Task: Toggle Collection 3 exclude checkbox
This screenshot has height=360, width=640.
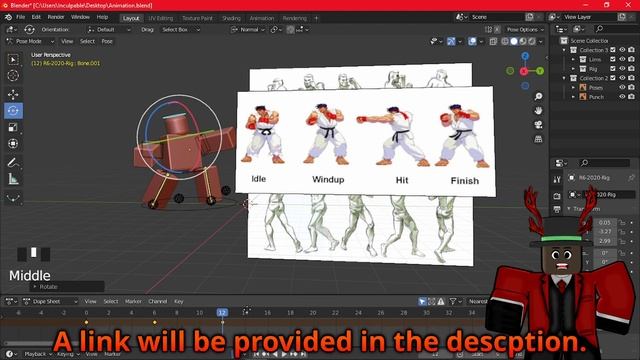Action: (613, 50)
